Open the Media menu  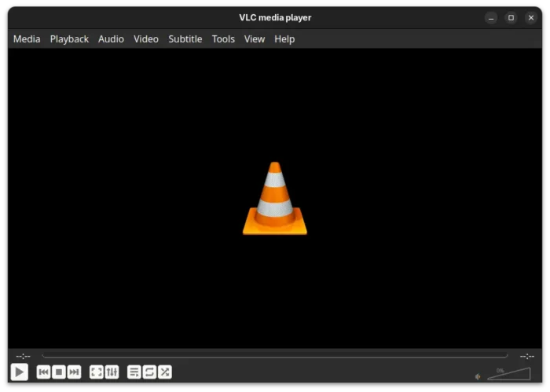[27, 38]
